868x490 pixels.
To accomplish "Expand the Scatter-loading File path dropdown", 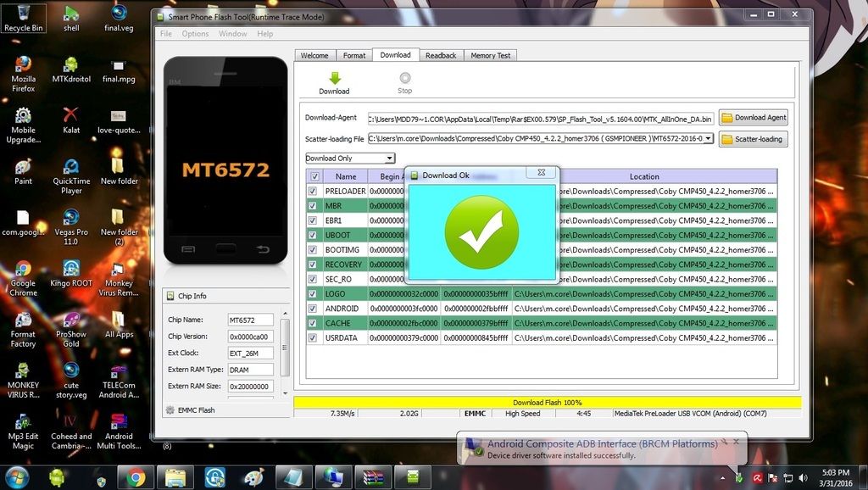I will 708,138.
